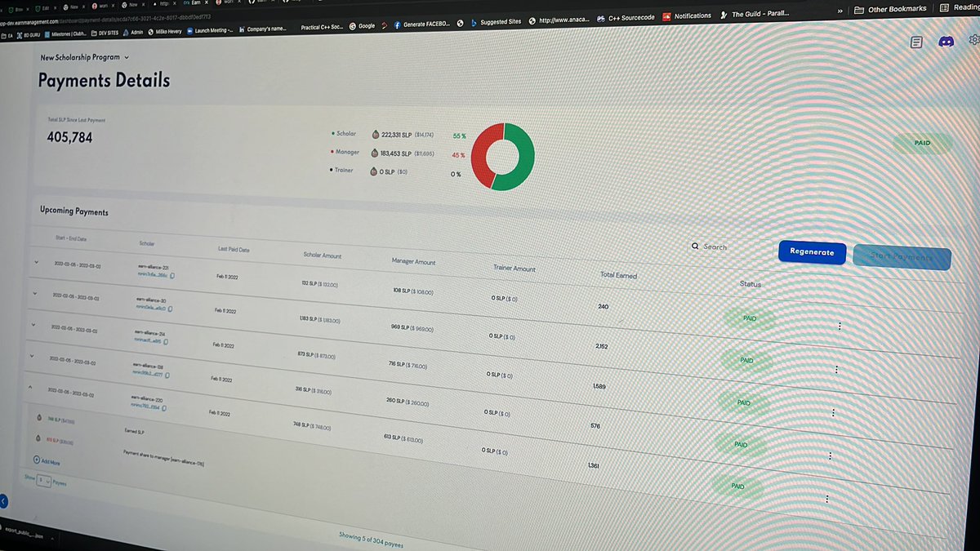Open the Suggested Sites bookmark

pos(495,22)
